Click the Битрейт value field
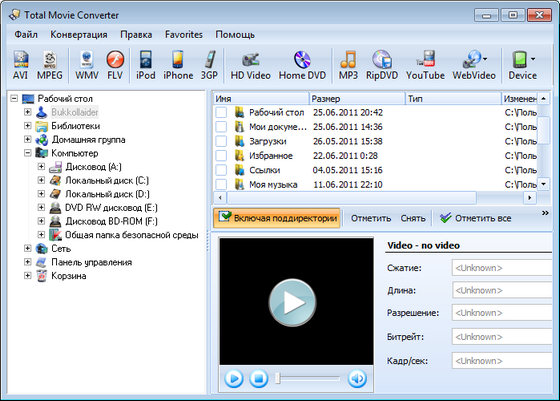This screenshot has height=401, width=560. 502,337
